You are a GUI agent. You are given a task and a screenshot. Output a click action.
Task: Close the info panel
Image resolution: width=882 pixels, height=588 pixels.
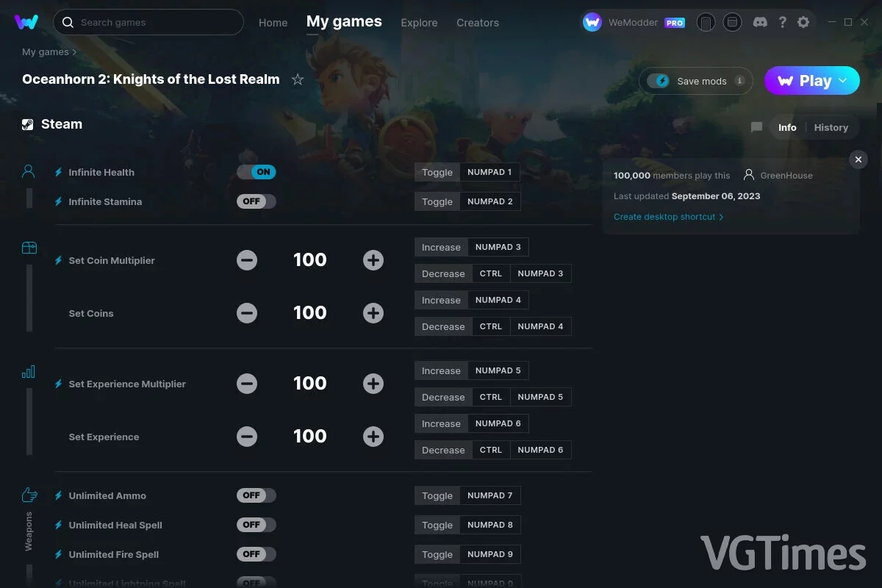858,159
